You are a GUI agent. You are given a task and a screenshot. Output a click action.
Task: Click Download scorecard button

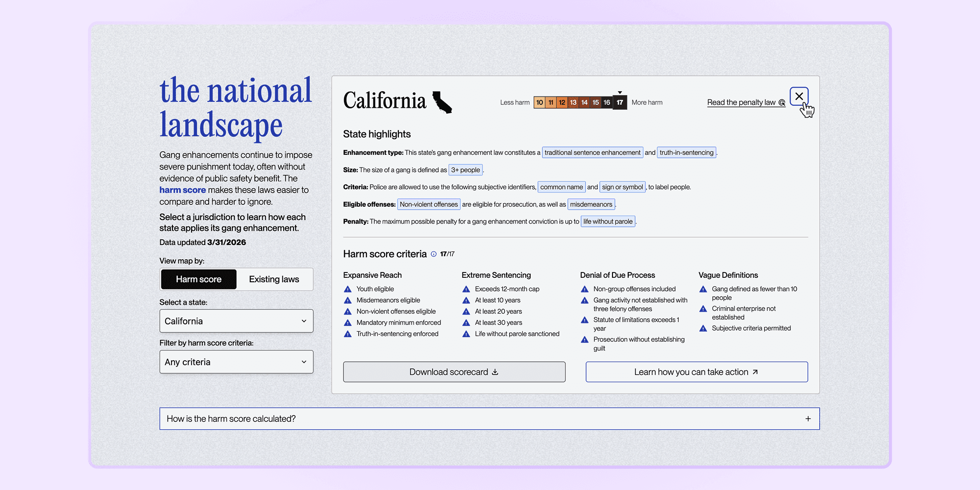[x=454, y=372]
